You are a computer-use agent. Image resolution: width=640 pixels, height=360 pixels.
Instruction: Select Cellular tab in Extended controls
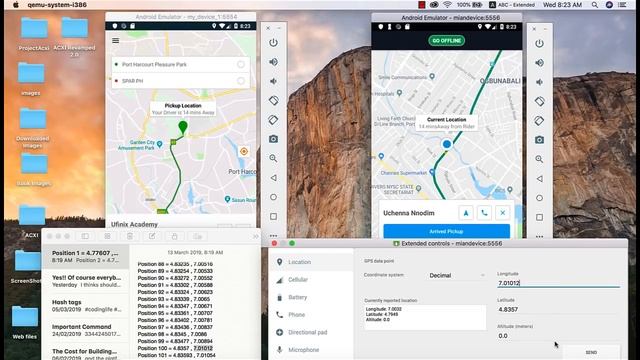click(311, 280)
